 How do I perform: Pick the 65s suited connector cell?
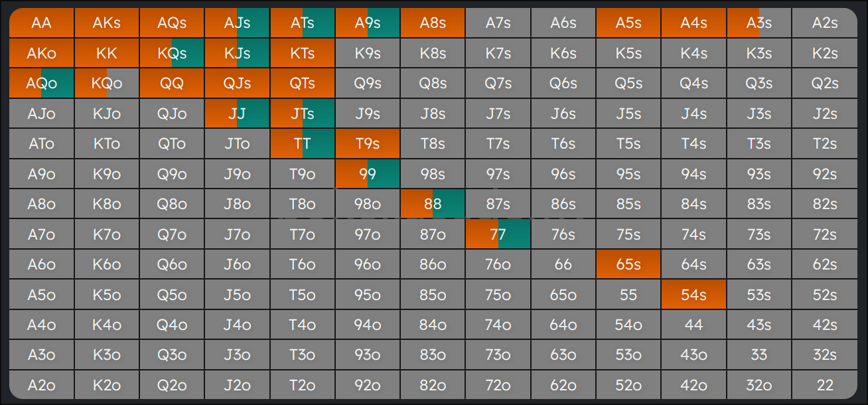pyautogui.click(x=628, y=264)
